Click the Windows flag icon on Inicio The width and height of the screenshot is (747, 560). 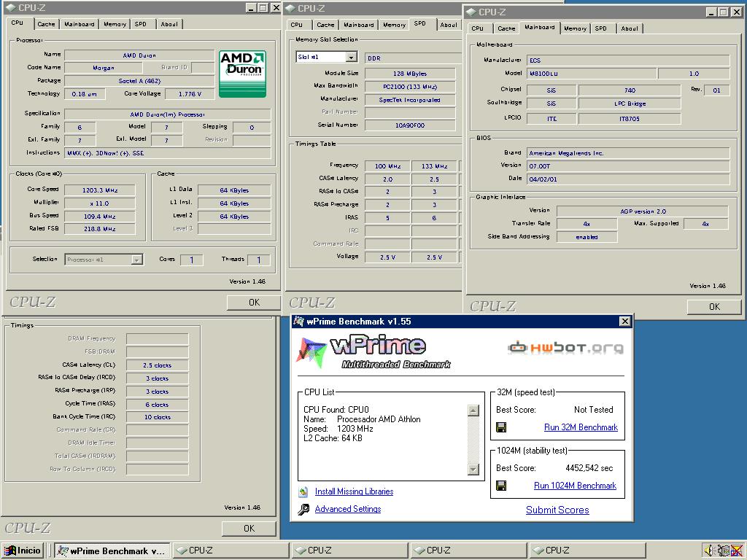coord(10,551)
